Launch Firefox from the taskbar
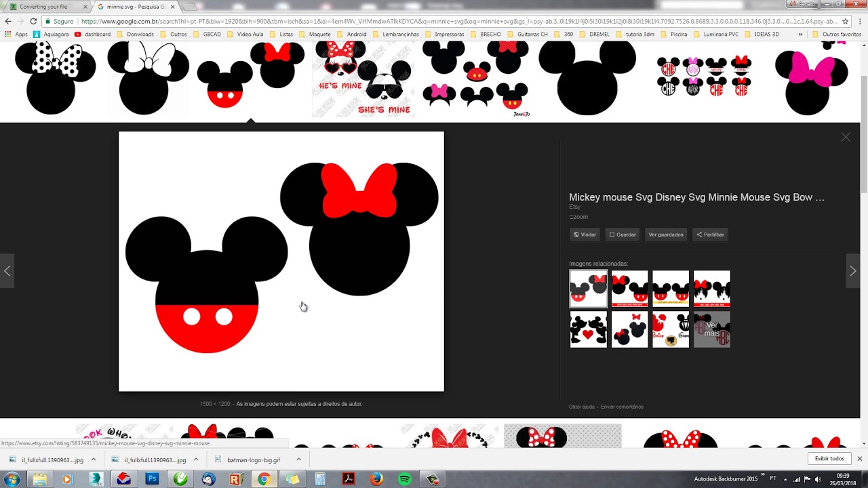Screen dimensions: 868x488 pyautogui.click(x=376, y=479)
